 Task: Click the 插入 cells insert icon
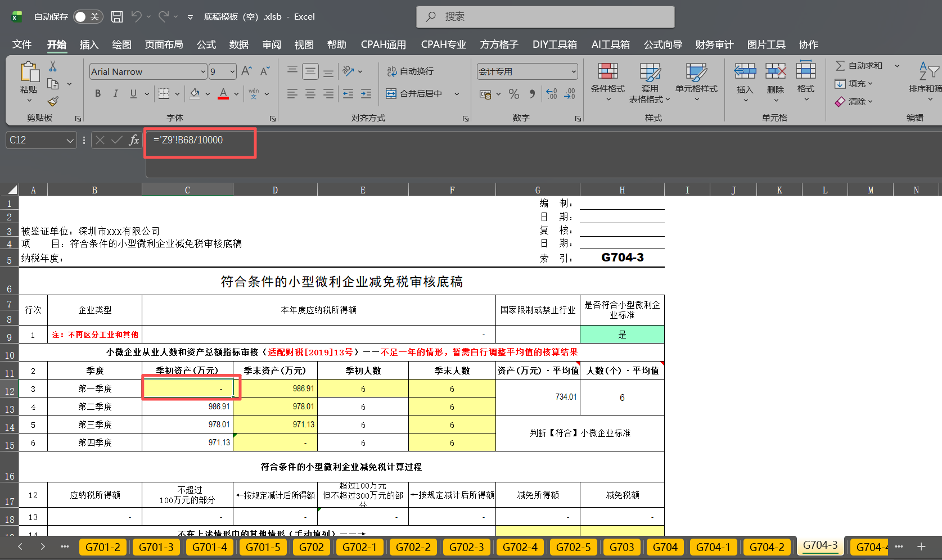[x=745, y=71]
